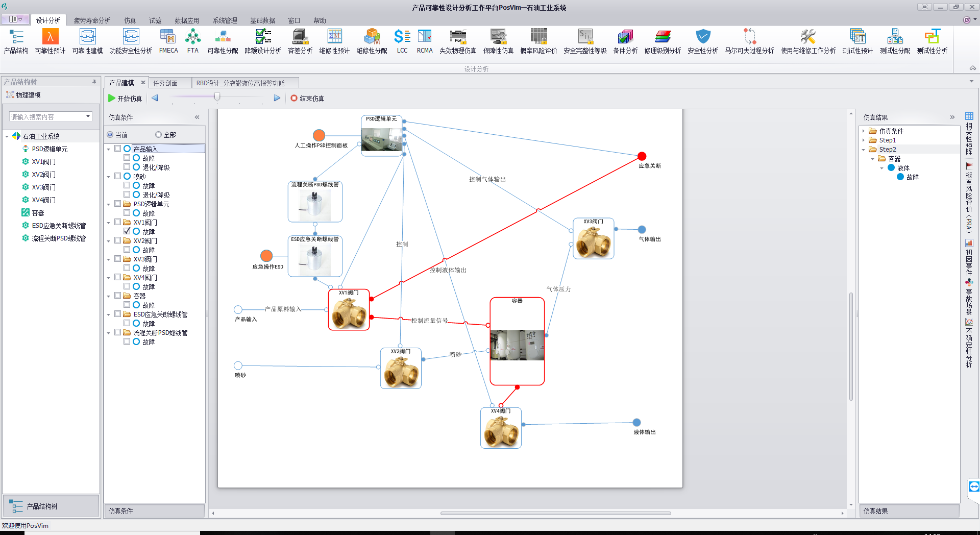Open the search box dropdown arrow

(x=88, y=116)
